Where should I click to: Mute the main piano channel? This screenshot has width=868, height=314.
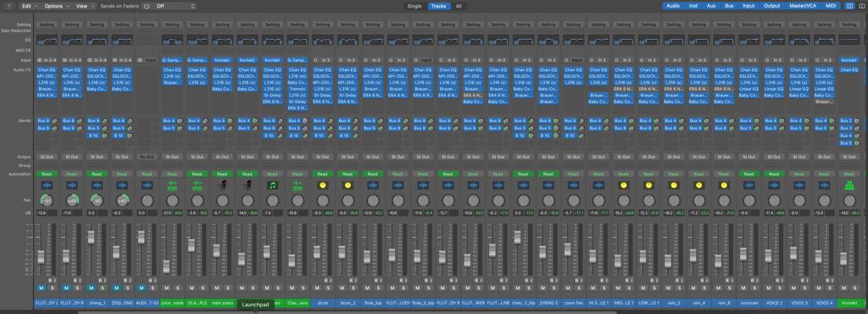216,288
